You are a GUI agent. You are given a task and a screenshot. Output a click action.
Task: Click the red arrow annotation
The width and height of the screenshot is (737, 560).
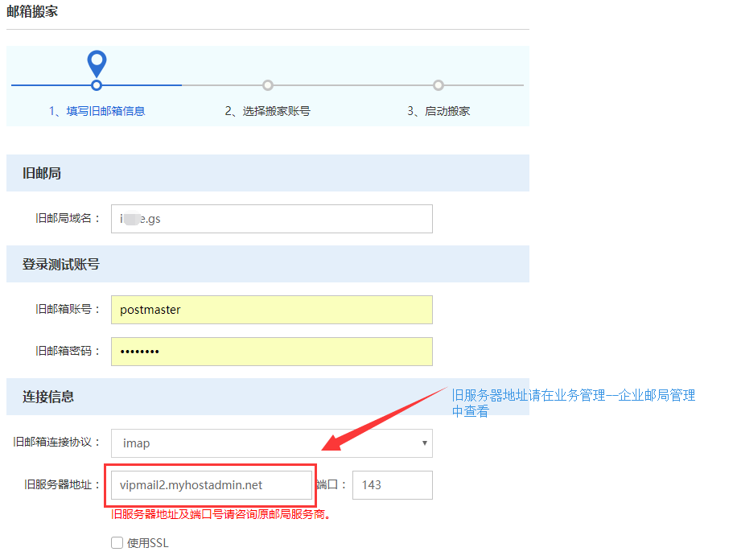point(385,419)
